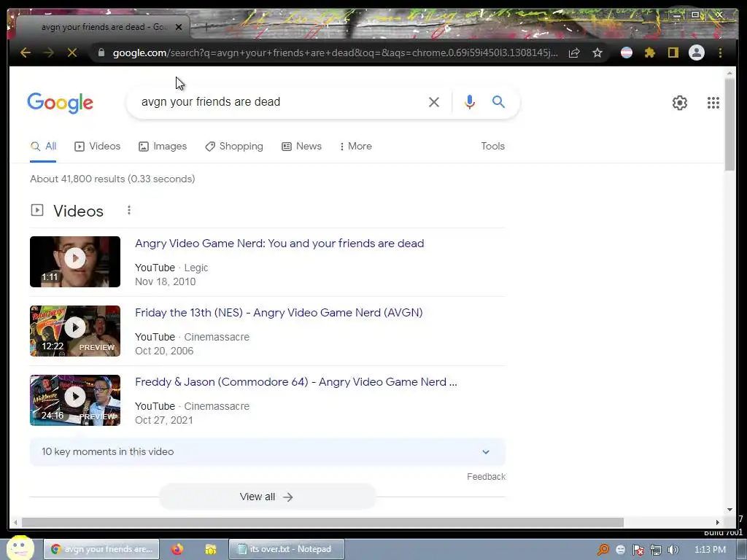Open Friday the 13th (NES) AVGN link

pyautogui.click(x=279, y=312)
